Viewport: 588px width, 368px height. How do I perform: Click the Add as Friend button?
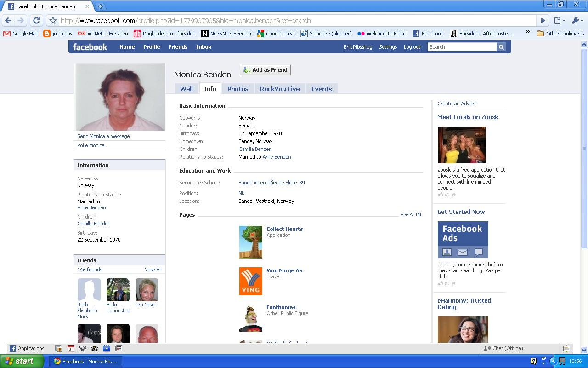coord(265,70)
